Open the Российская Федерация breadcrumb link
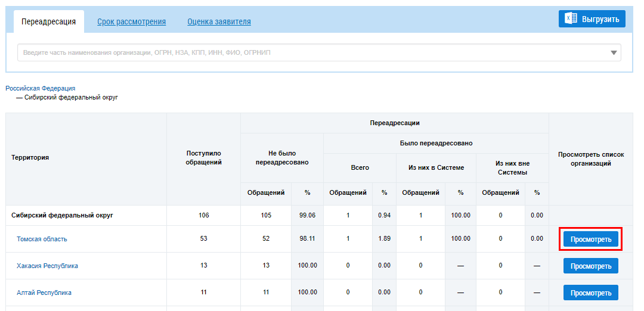The image size is (644, 311). pyautogui.click(x=41, y=88)
